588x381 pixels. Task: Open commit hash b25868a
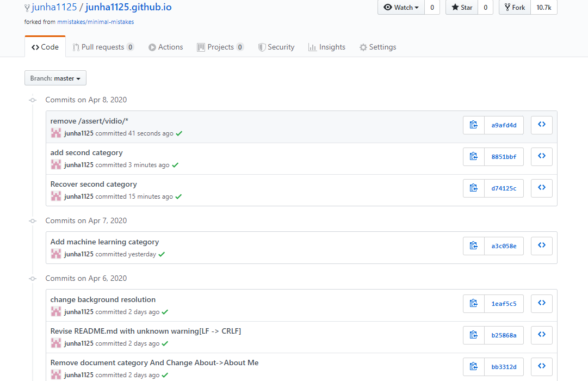click(504, 335)
